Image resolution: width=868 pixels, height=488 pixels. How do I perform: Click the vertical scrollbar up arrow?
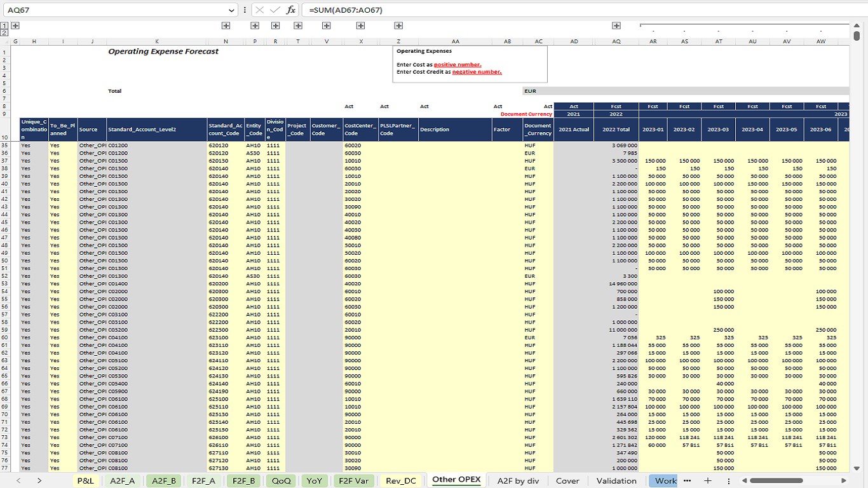[857, 25]
